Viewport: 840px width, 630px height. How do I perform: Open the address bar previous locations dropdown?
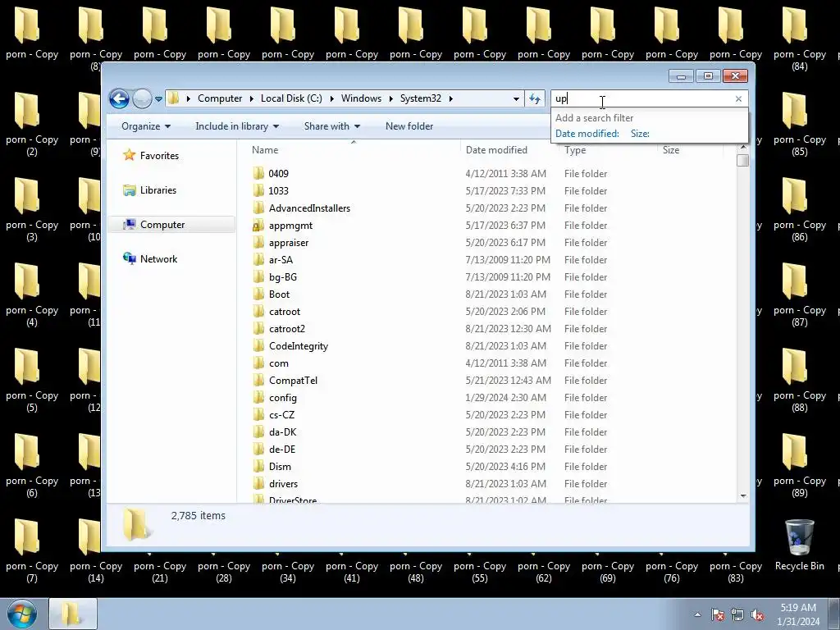pyautogui.click(x=516, y=98)
